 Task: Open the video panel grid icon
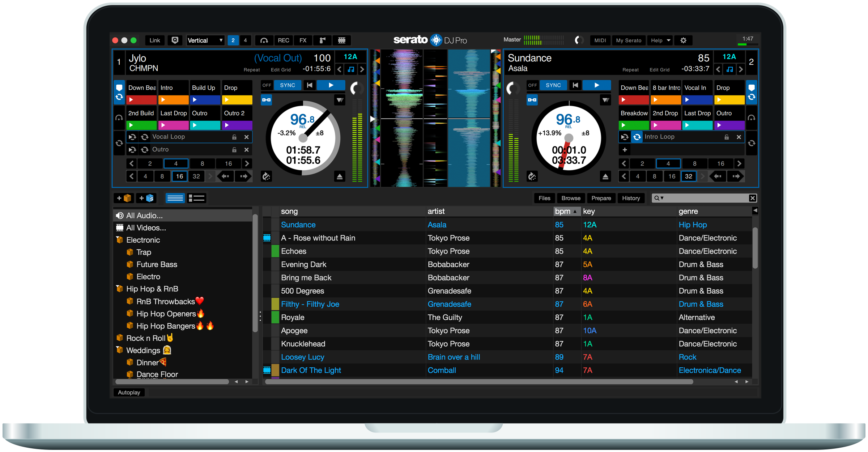click(341, 40)
